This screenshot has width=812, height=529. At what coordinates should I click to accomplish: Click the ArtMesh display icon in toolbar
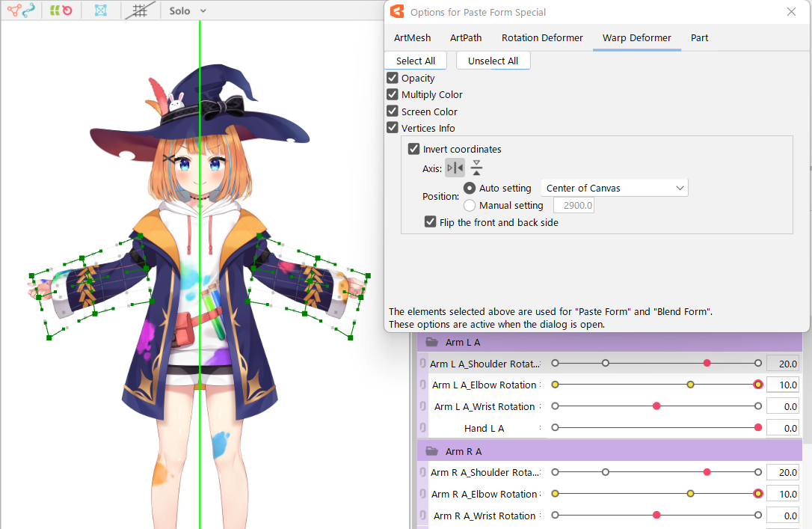coord(14,10)
